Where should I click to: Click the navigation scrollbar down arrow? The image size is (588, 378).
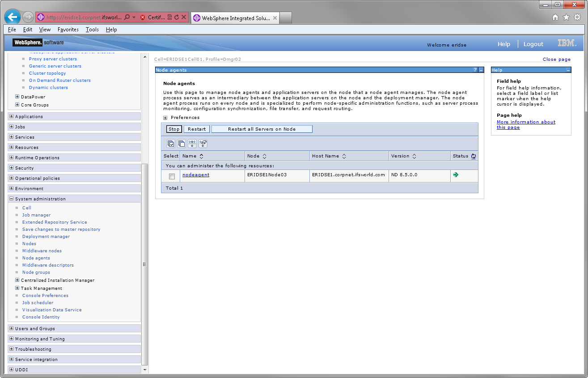[x=144, y=370]
